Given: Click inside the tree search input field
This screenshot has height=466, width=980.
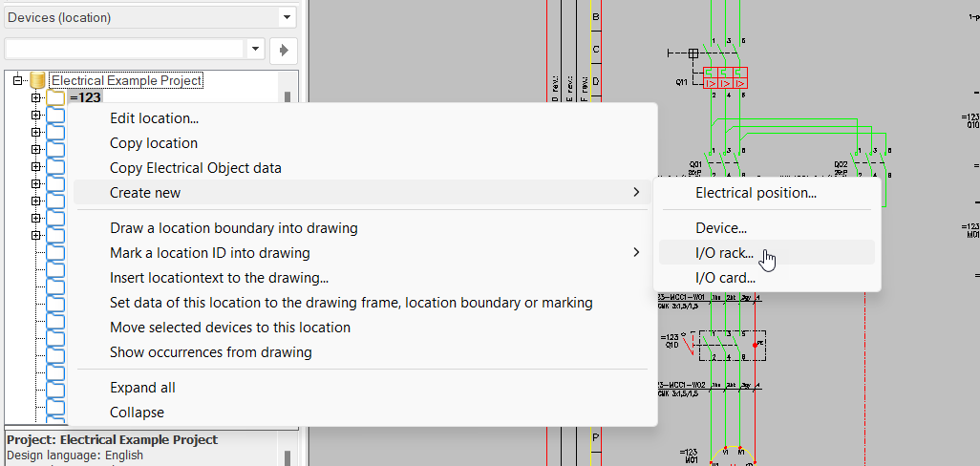Looking at the screenshot, I should pyautogui.click(x=124, y=49).
